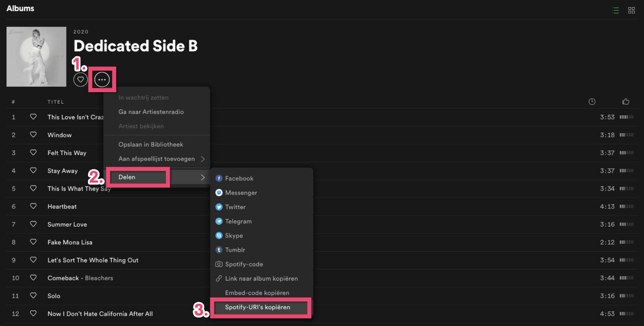
Task: Switch to list view icon
Action: coord(616,11)
